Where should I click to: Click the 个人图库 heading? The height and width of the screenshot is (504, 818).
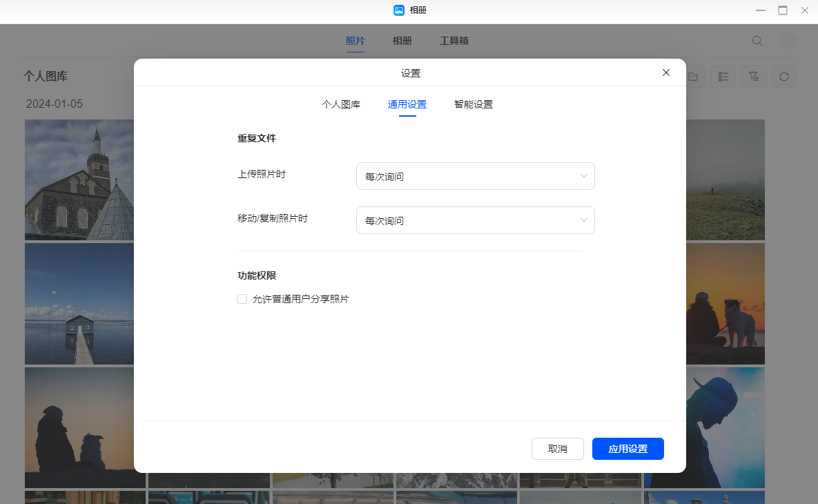46,76
